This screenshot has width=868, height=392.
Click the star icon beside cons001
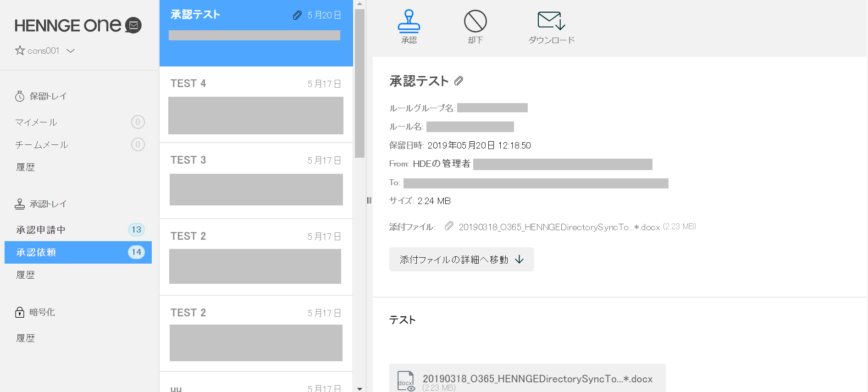[x=20, y=50]
